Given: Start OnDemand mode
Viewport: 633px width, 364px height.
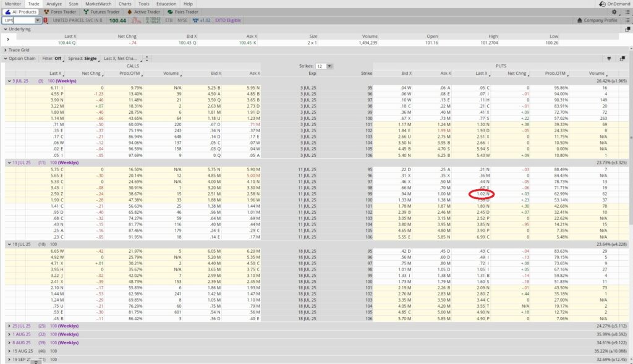Looking at the screenshot, I should 618,3.
